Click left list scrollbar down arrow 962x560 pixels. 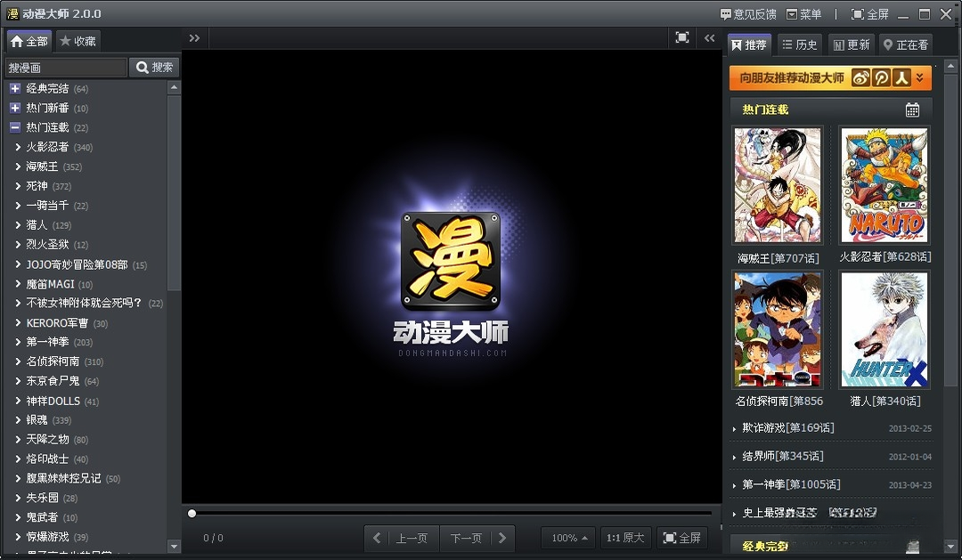tap(174, 546)
